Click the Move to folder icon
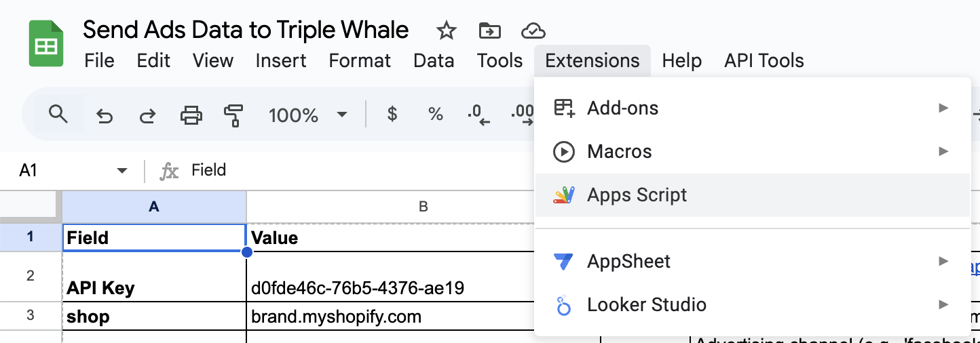The image size is (980, 343). (x=489, y=31)
